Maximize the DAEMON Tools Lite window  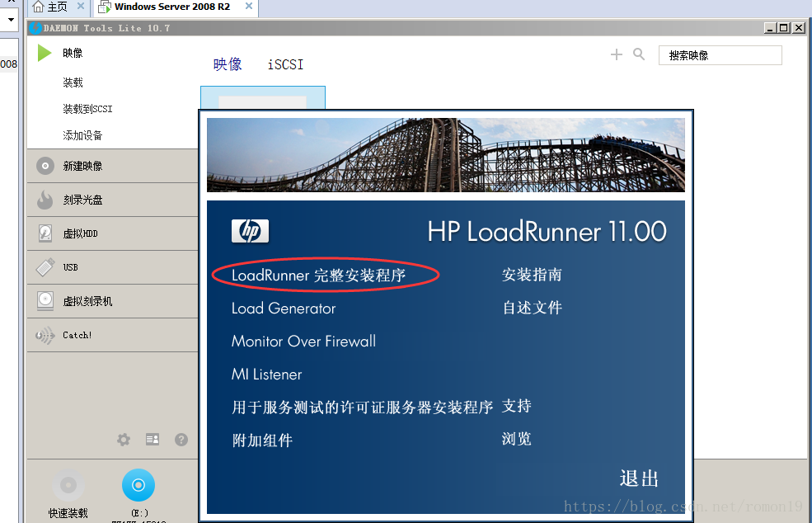point(784,28)
